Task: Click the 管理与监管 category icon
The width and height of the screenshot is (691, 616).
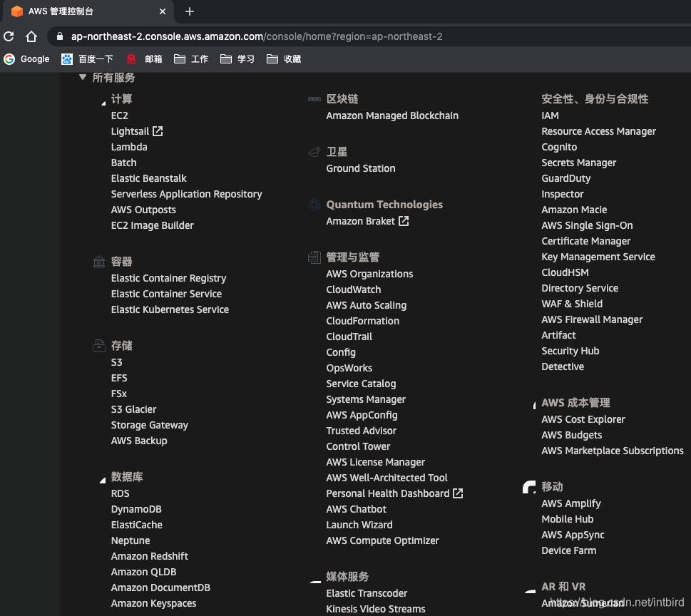Action: click(x=314, y=257)
